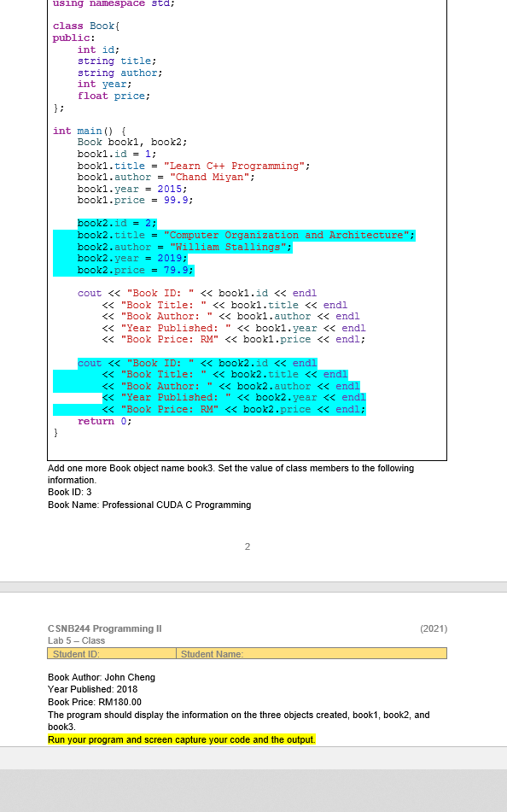Click the 'public:' access specifier
The width and height of the screenshot is (507, 812).
pos(73,38)
